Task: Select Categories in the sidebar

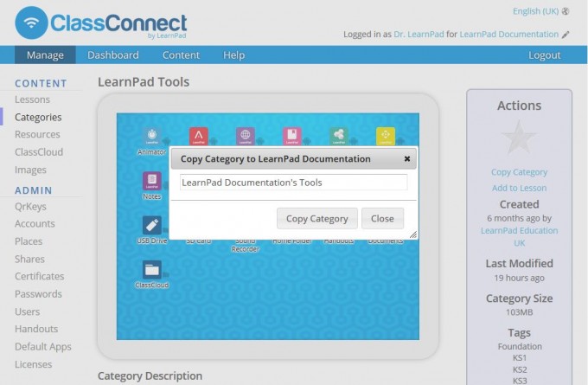Action: [38, 117]
